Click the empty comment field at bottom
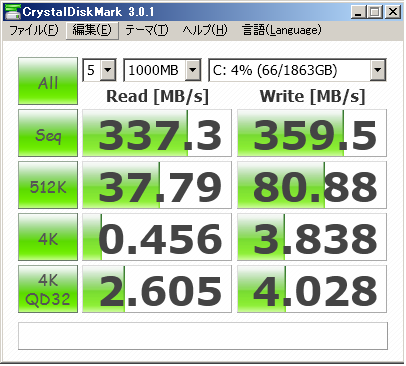406x366 pixels. (203, 336)
